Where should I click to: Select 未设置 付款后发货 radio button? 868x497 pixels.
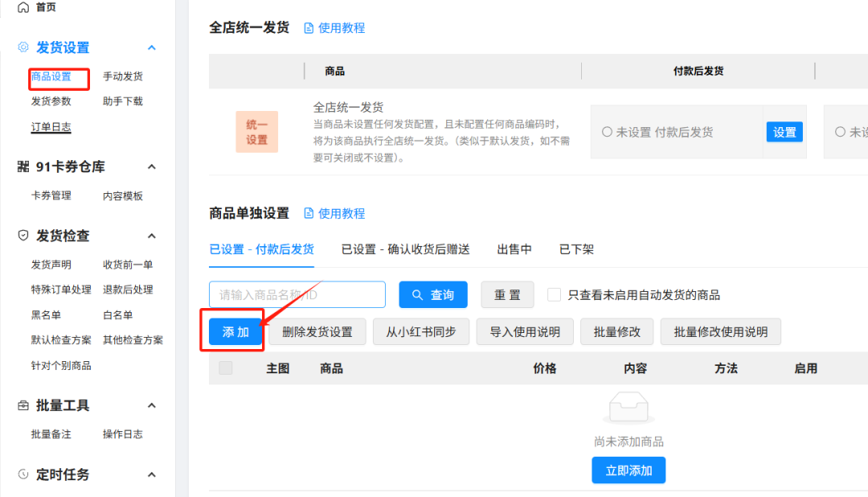608,132
